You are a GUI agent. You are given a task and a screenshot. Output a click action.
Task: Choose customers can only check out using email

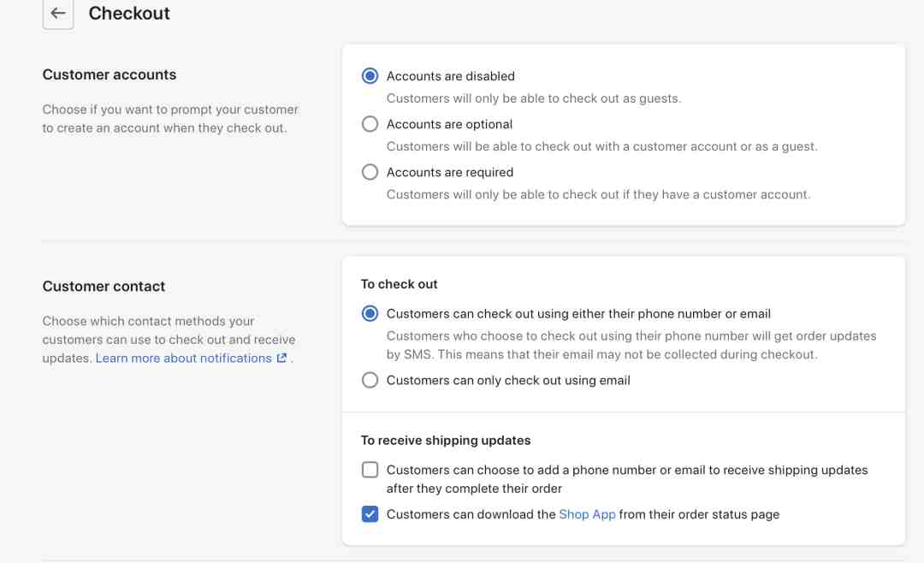pos(370,380)
